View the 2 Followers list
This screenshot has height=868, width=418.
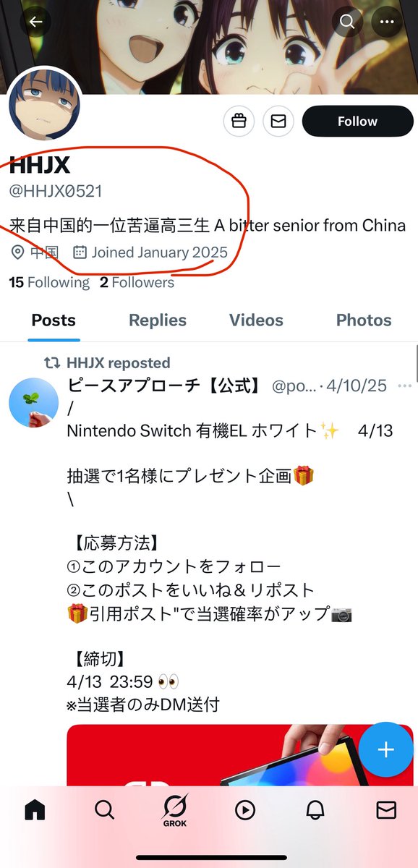tap(137, 283)
